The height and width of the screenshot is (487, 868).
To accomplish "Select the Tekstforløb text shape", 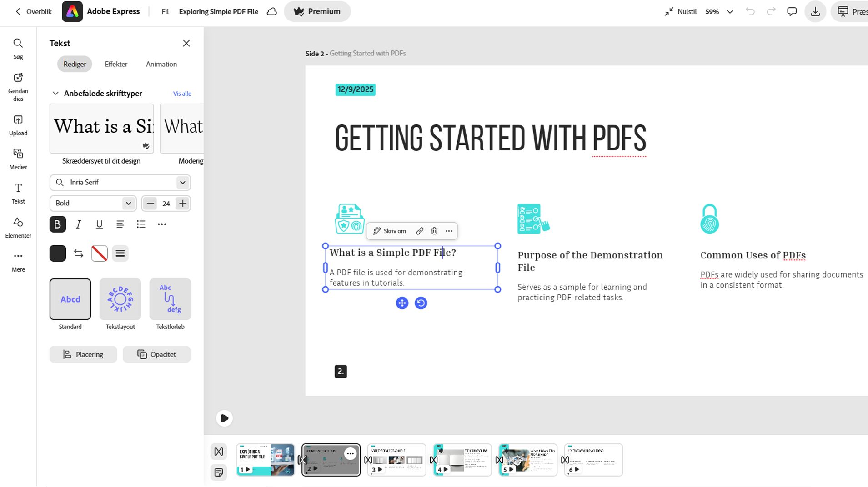I will (170, 299).
